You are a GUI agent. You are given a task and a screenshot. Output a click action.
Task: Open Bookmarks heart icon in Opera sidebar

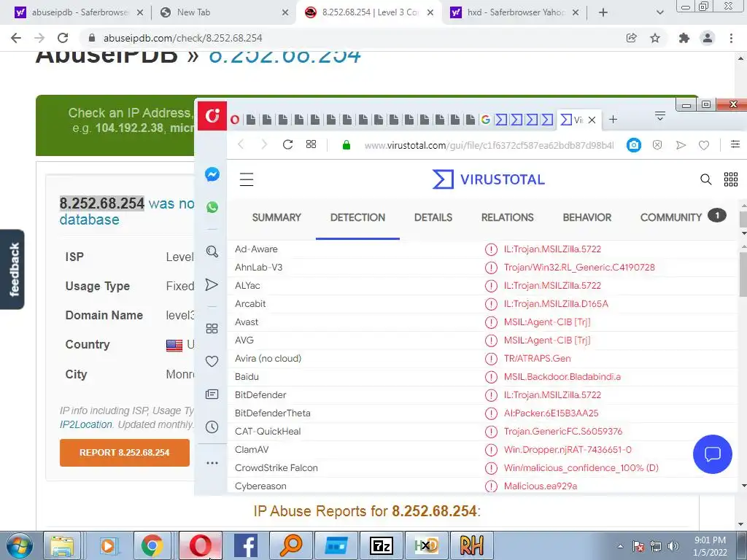[x=212, y=362]
